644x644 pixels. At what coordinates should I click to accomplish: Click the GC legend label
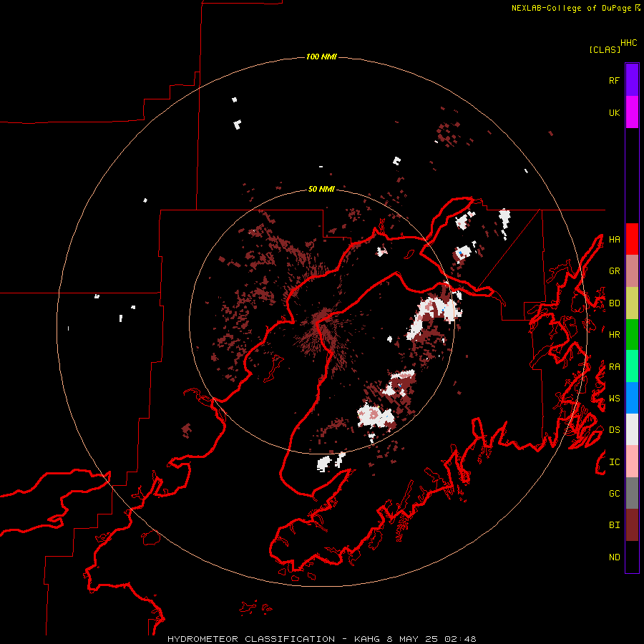click(614, 494)
